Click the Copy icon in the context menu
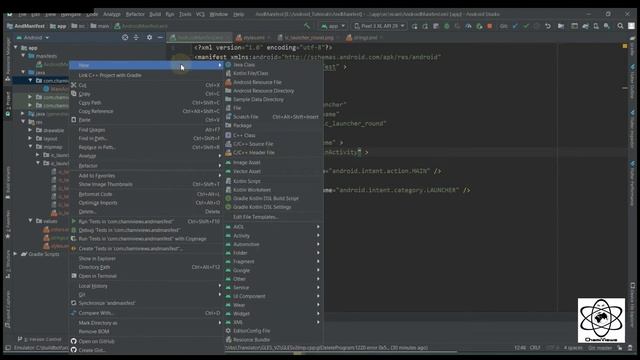 73,94
